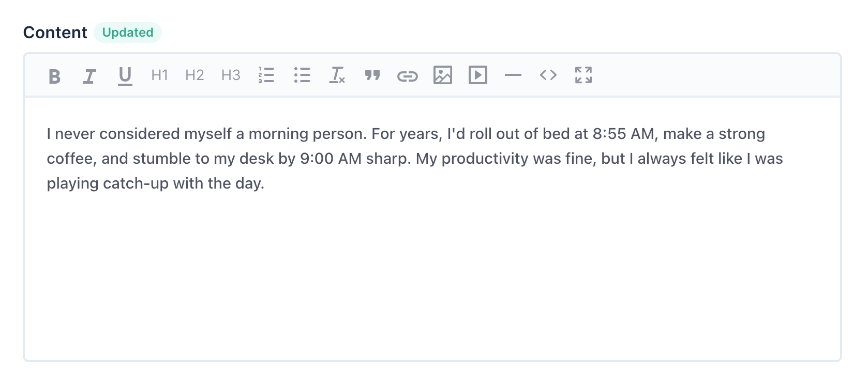Select the Content section label
This screenshot has width=868, height=388.
coord(55,32)
